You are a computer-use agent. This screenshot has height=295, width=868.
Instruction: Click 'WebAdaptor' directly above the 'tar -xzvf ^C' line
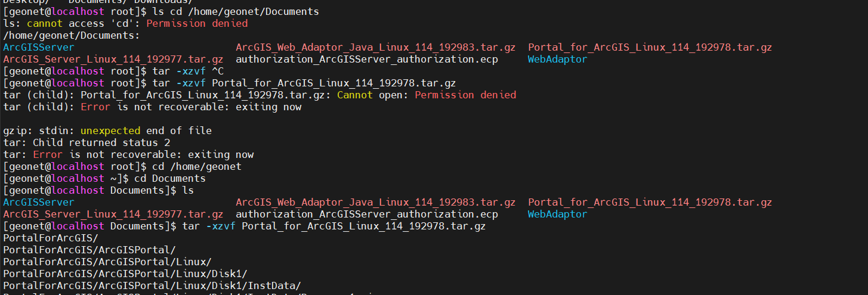pos(557,59)
